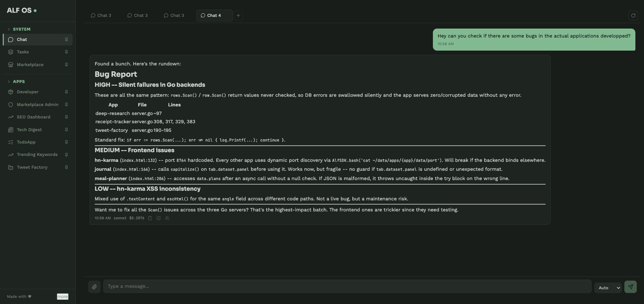
Task: Click the 'more' link in the footer
Action: 62,296
